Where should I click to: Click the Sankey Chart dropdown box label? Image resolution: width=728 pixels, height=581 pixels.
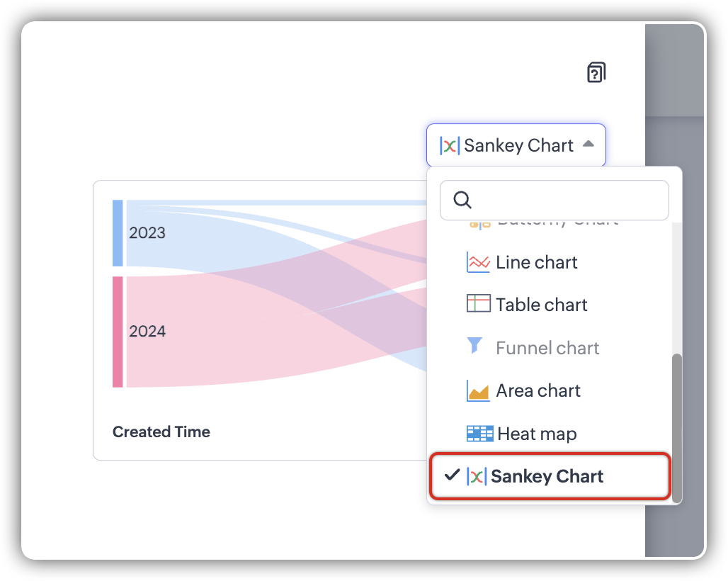(518, 146)
